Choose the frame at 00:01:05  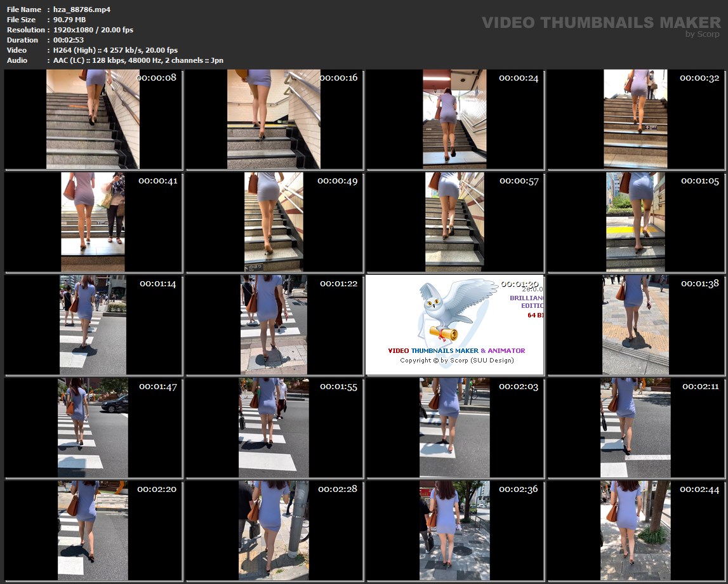pyautogui.click(x=635, y=222)
